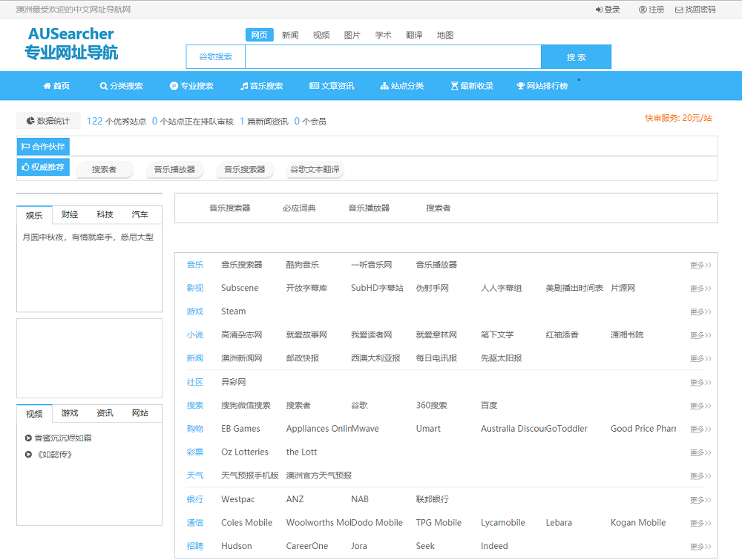Switch to the 财经 news tab

click(70, 215)
